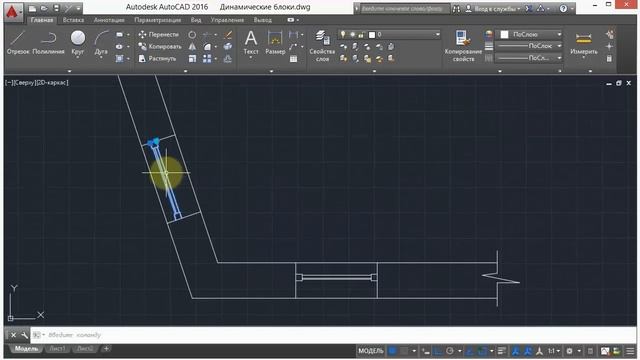Switch to the Лист2 layout tab
The width and height of the screenshot is (640, 360).
click(x=84, y=349)
